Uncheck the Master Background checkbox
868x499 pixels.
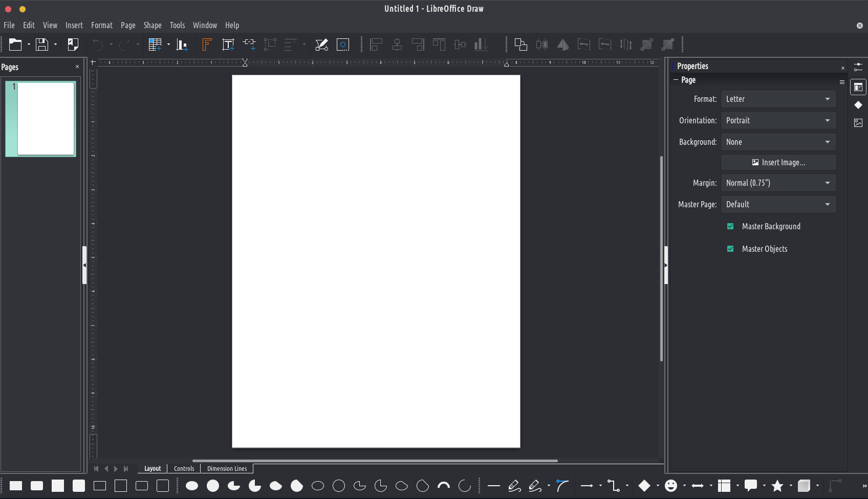coord(730,226)
